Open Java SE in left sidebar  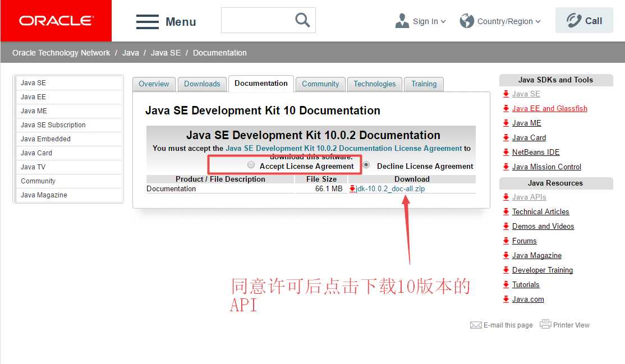(x=68, y=83)
